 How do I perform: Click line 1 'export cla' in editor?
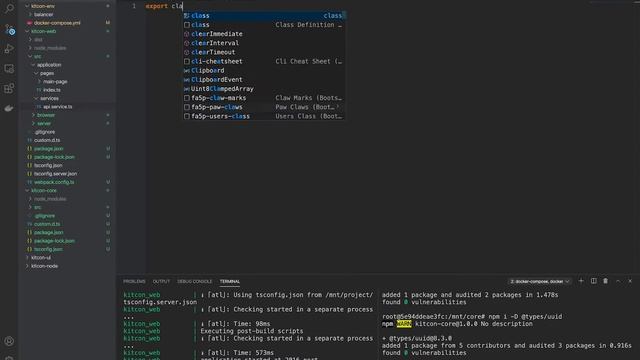point(164,6)
